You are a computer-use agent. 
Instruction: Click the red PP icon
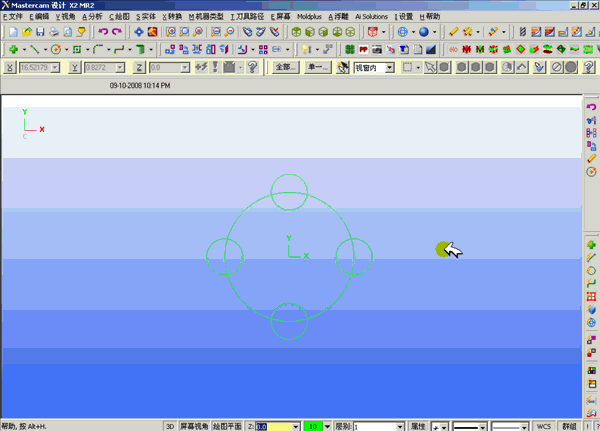coord(363,49)
